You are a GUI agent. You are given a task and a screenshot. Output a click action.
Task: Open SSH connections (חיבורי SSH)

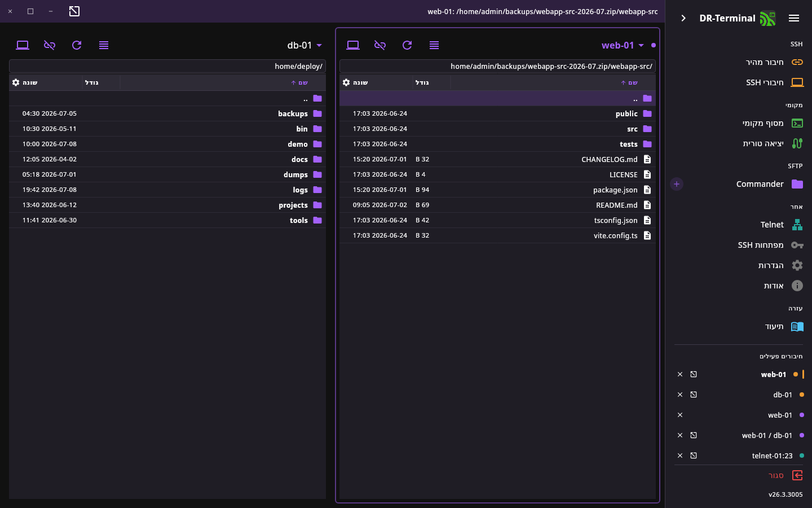739,82
